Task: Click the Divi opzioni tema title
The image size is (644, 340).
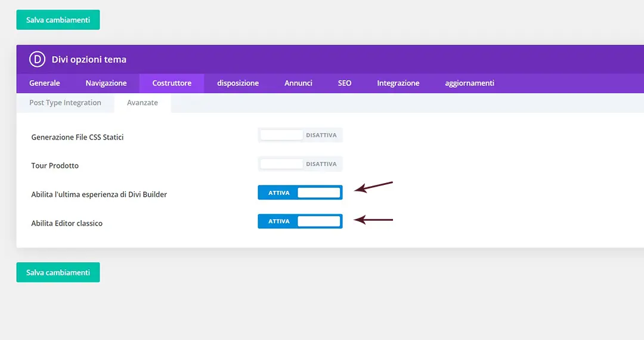Action: tap(89, 60)
